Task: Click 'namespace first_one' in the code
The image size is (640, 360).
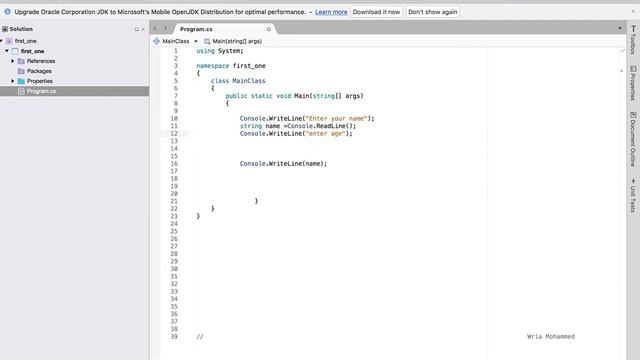Action: 231,66
